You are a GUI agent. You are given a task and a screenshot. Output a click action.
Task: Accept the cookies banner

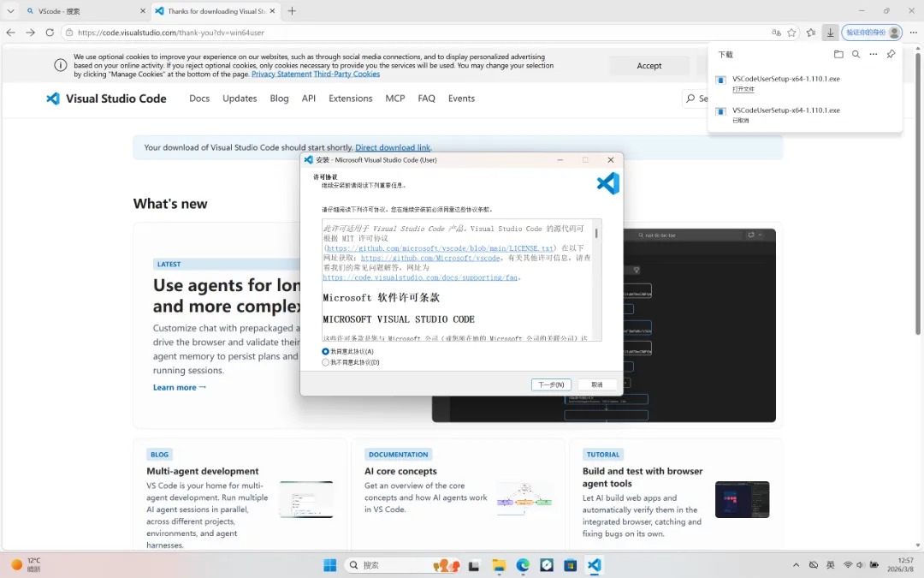(649, 65)
